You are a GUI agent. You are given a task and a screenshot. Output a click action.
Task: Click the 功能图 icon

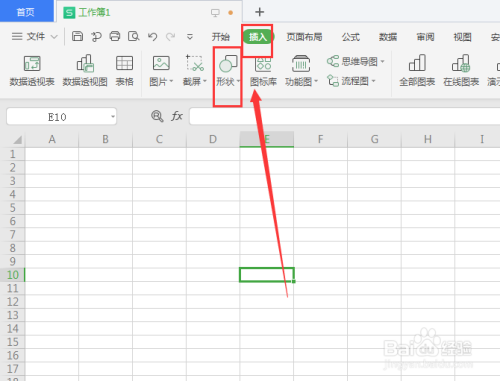301,64
